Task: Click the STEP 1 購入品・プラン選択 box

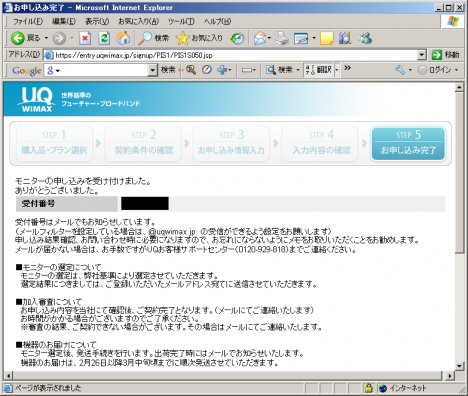Action: [54, 144]
